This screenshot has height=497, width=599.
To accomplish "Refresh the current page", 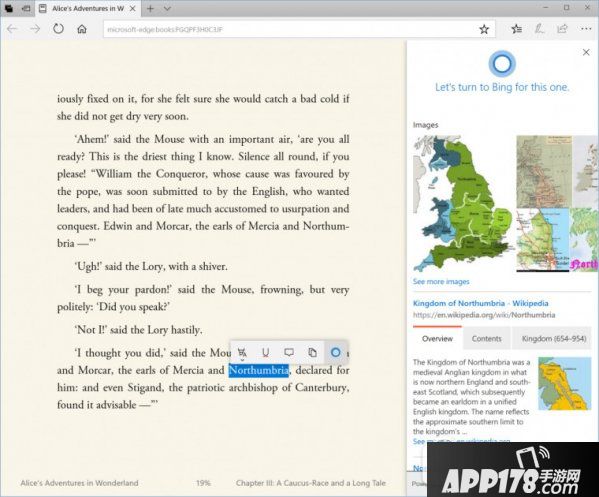I will 58,29.
